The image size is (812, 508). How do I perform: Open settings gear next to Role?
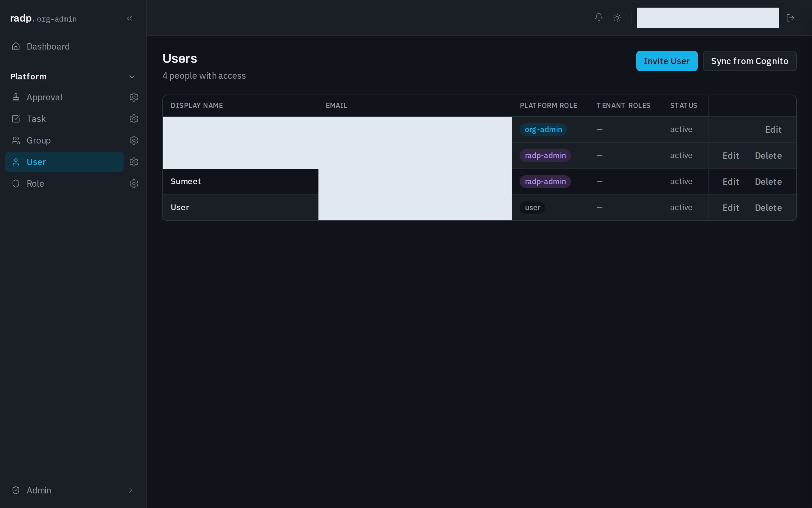click(134, 184)
